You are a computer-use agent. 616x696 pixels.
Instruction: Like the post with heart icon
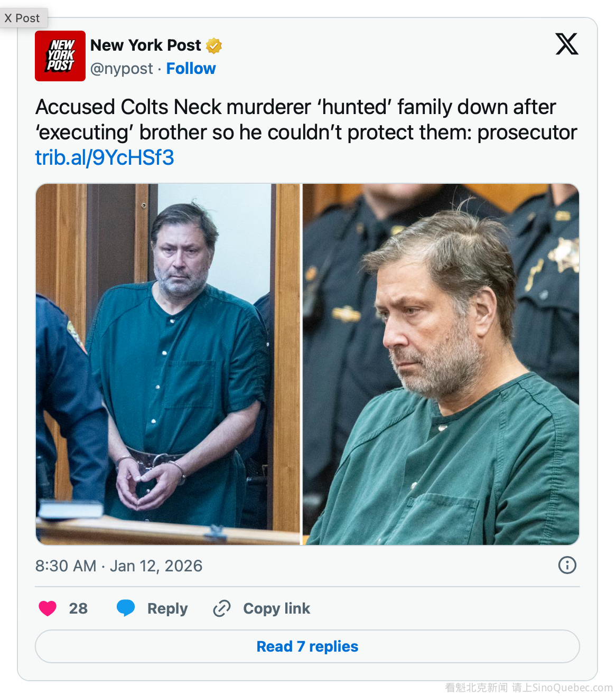tap(48, 608)
